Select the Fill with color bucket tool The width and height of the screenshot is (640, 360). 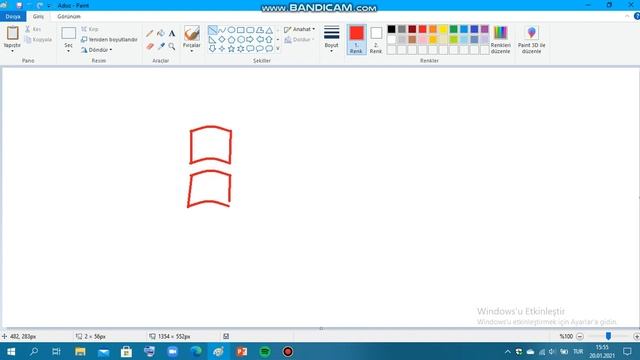click(x=161, y=33)
